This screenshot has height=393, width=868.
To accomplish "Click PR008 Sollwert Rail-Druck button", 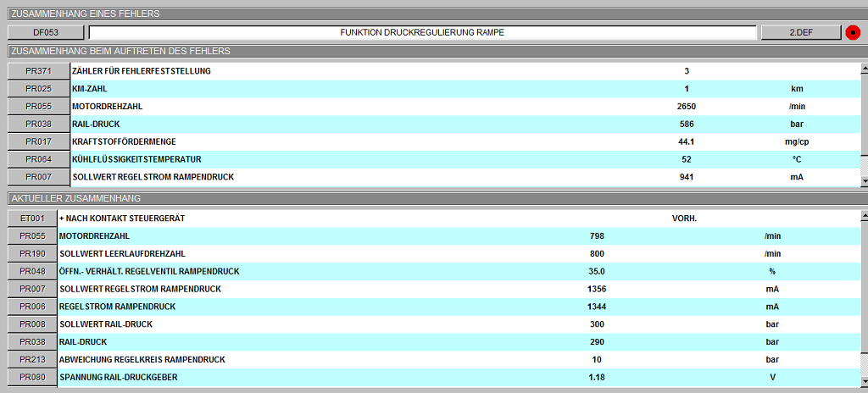I will (32, 324).
